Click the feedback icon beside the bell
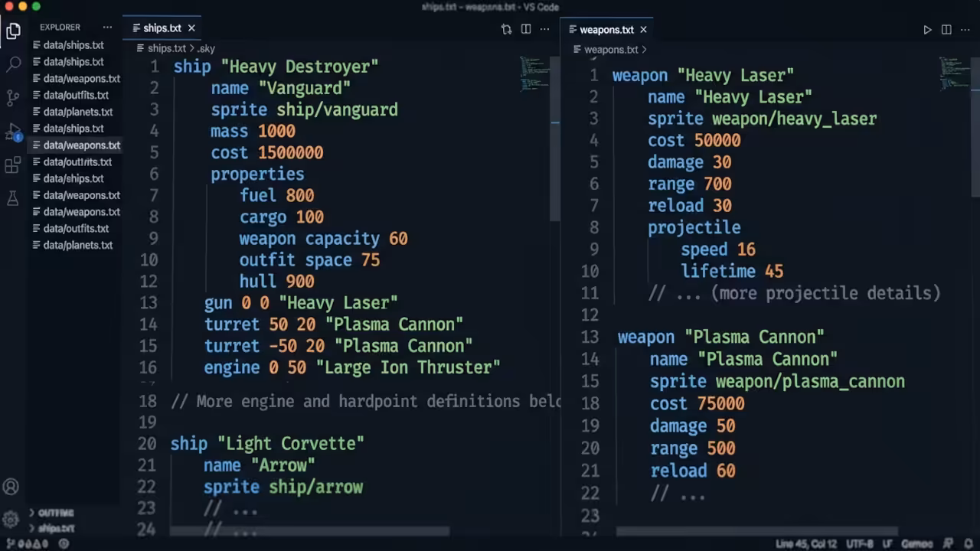980x551 pixels. pyautogui.click(x=948, y=544)
